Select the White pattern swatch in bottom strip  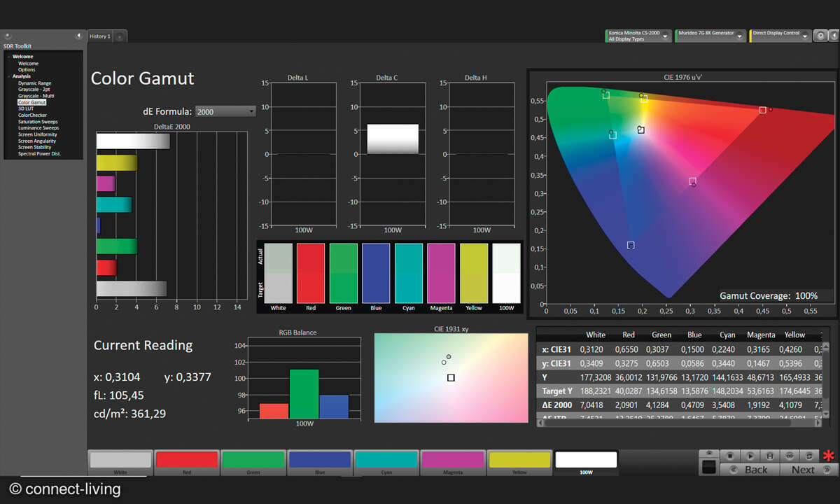[x=120, y=463]
